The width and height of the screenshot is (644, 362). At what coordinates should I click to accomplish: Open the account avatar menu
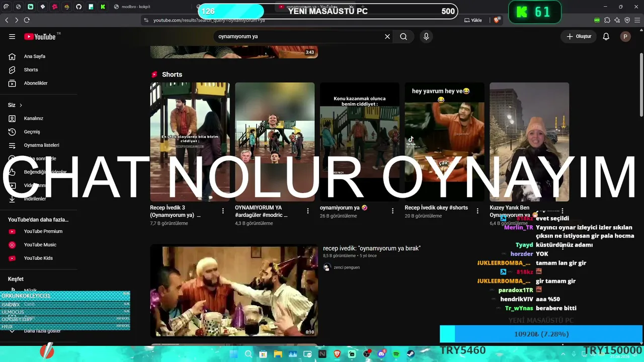click(x=625, y=37)
